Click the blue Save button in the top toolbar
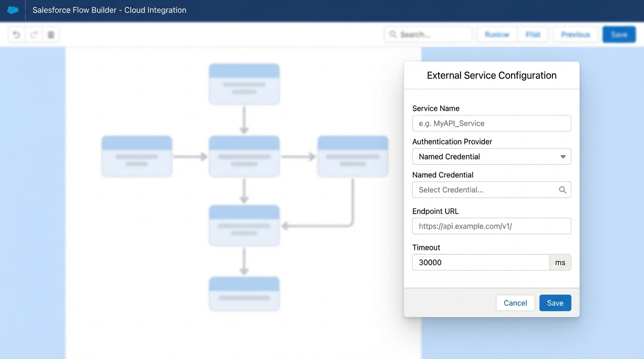 click(619, 34)
